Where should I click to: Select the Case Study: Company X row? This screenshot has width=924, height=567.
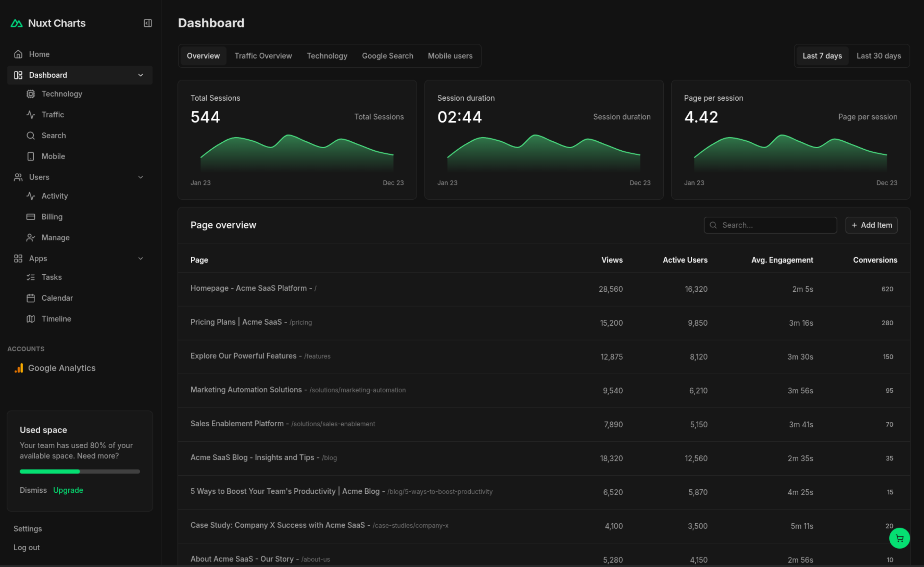point(544,526)
